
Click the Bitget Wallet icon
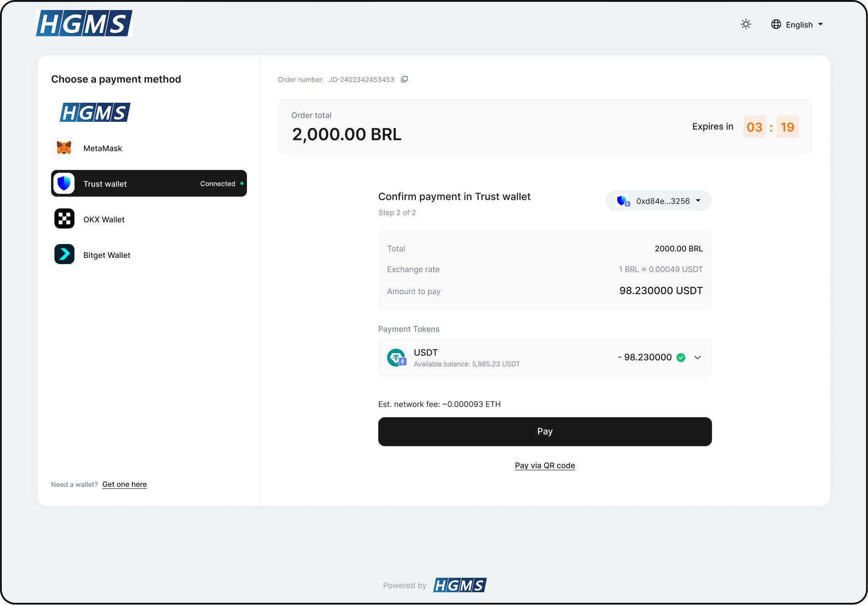click(x=64, y=255)
